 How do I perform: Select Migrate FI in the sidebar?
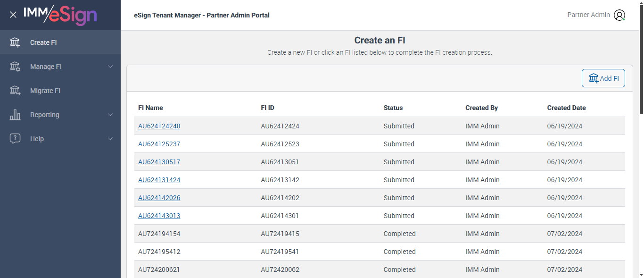[45, 91]
